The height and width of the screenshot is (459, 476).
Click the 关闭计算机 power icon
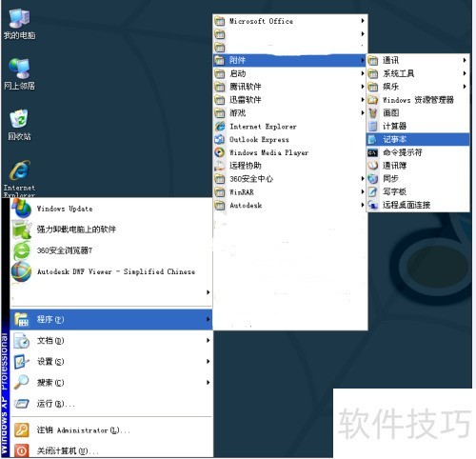(x=22, y=450)
